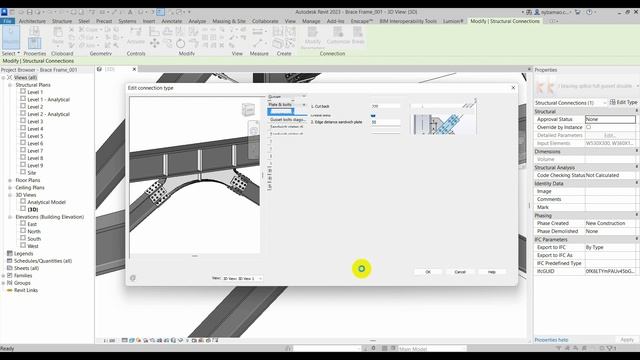Open the Steel ribbon tab
Screen dimensions: 640x360
pyautogui.click(x=84, y=21)
